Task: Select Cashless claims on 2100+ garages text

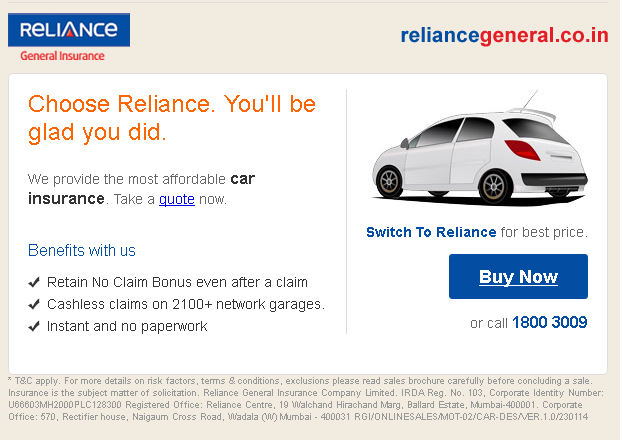Action: pos(186,304)
